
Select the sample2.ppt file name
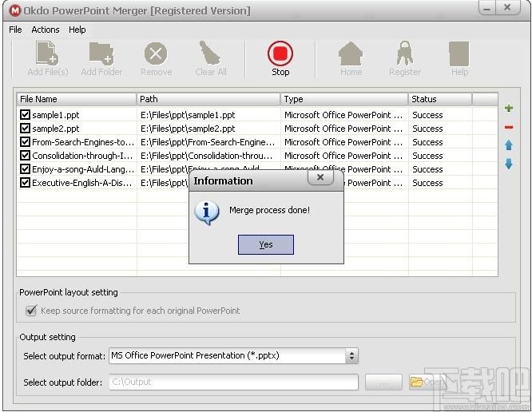pos(56,129)
